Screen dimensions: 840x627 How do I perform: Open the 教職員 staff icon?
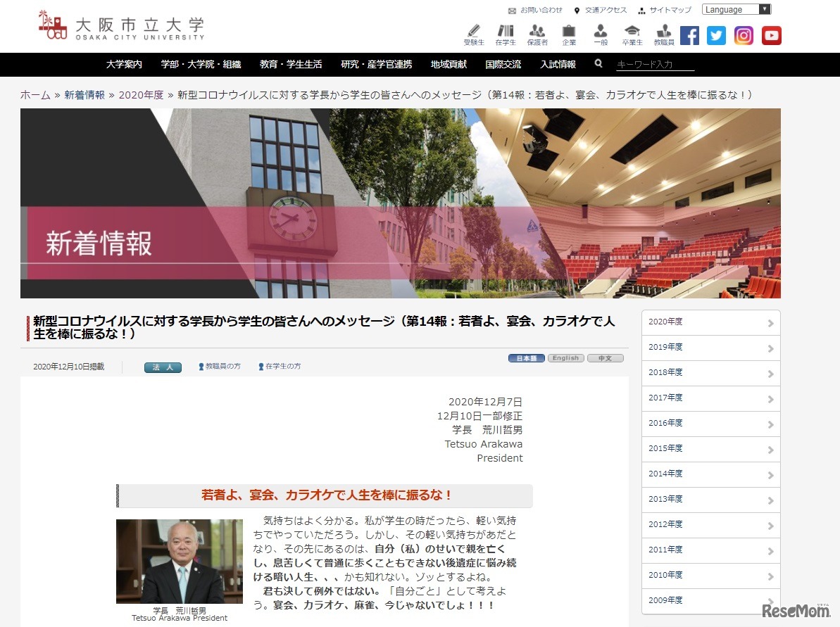click(x=664, y=35)
